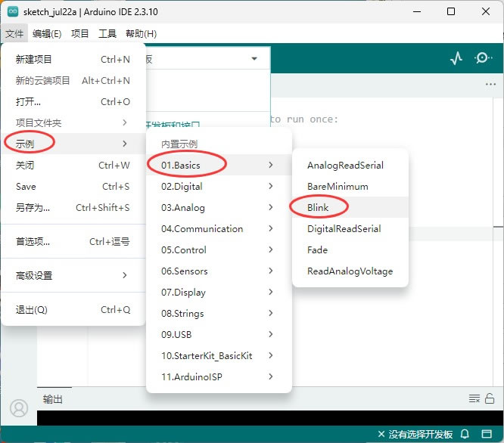Open the AnalogReadSerial example
The image size is (504, 443).
tap(350, 165)
